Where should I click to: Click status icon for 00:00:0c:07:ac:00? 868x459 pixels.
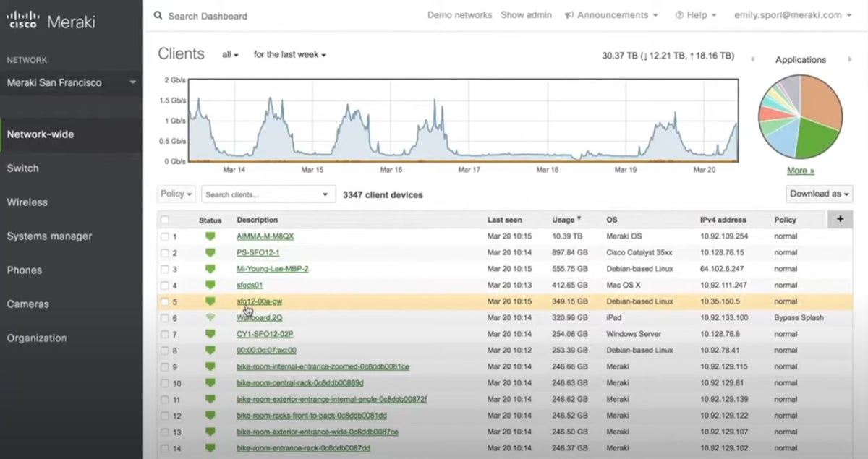[x=210, y=350]
